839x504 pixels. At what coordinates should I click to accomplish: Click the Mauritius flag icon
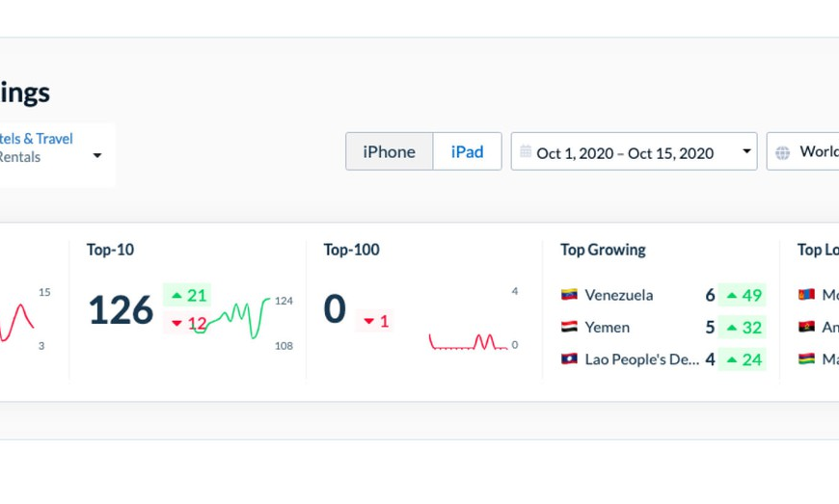806,358
